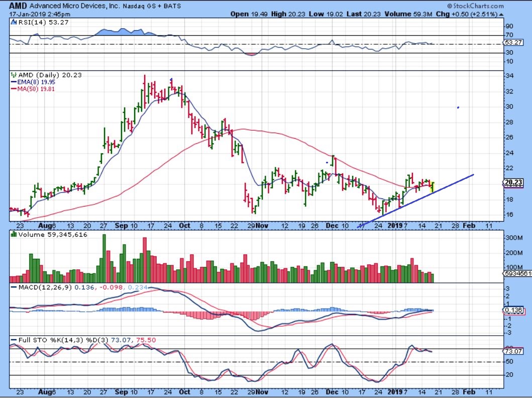Click the 53.27 RSI value tag on axis

[x=513, y=43]
